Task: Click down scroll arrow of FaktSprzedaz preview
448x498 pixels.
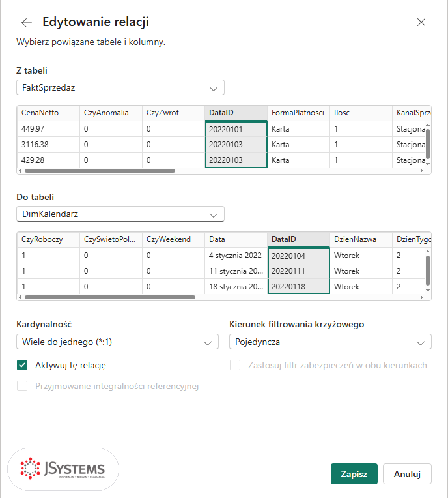Action: click(x=428, y=164)
